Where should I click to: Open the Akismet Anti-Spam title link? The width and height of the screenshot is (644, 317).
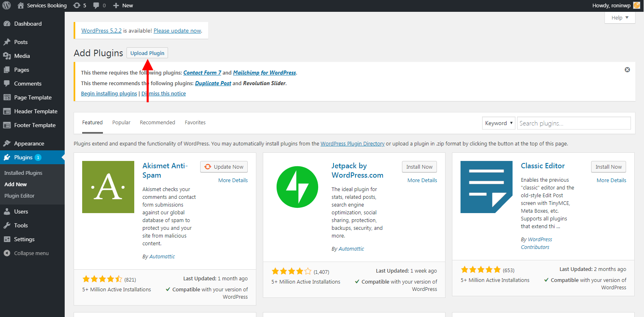(165, 170)
